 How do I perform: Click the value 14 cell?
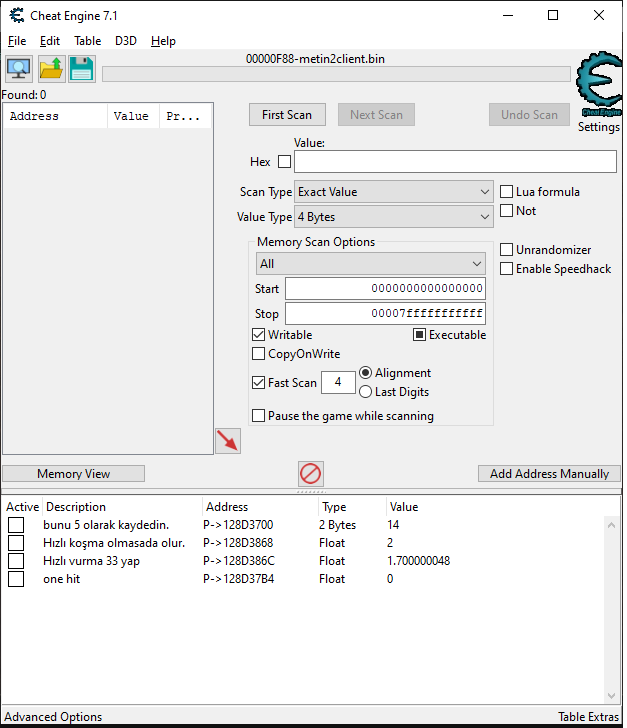coord(393,525)
